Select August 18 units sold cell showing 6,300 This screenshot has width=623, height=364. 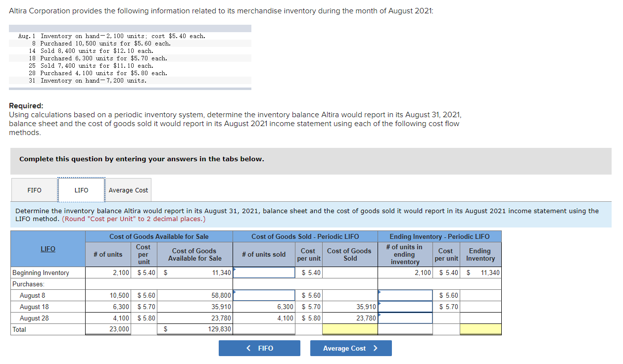263,307
